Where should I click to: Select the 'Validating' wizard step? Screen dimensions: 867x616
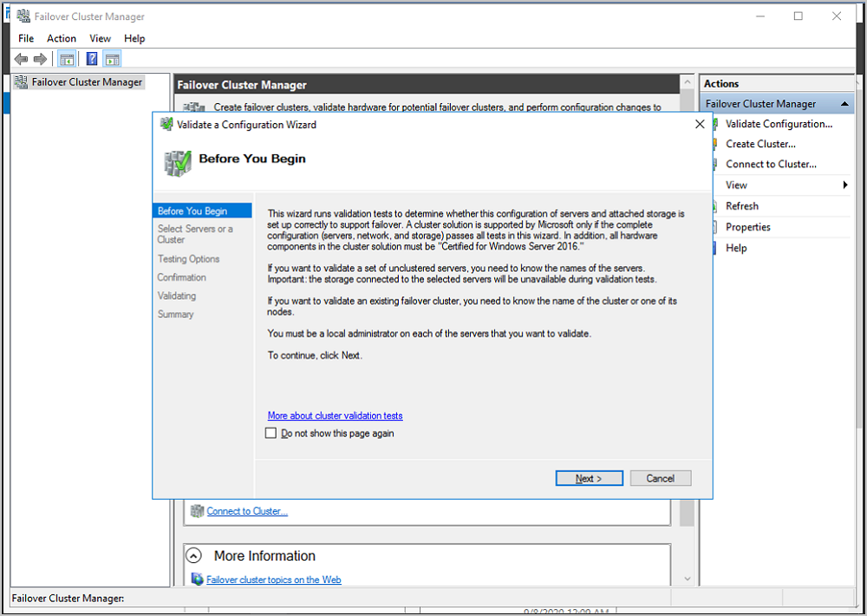click(x=176, y=295)
